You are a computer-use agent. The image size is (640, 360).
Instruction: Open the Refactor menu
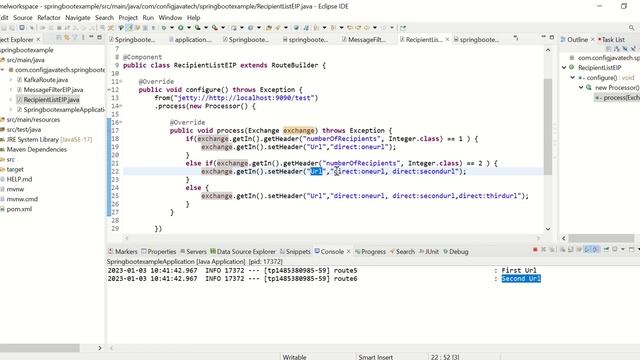(x=49, y=18)
